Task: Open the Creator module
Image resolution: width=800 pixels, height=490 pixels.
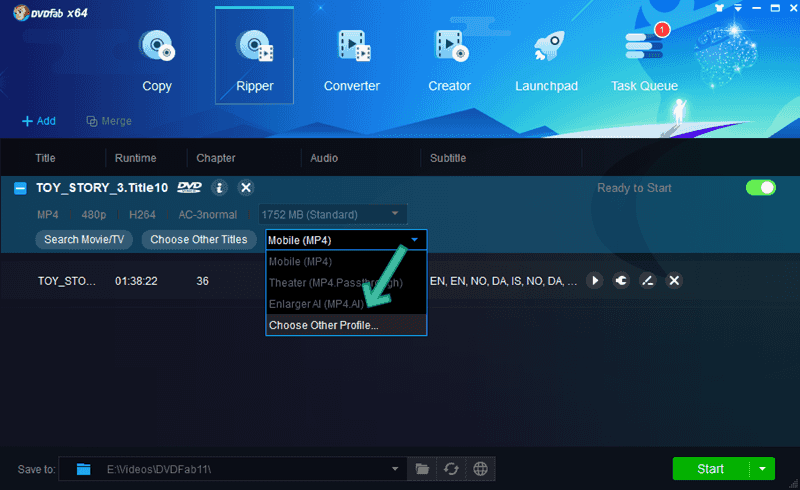Action: click(x=449, y=60)
